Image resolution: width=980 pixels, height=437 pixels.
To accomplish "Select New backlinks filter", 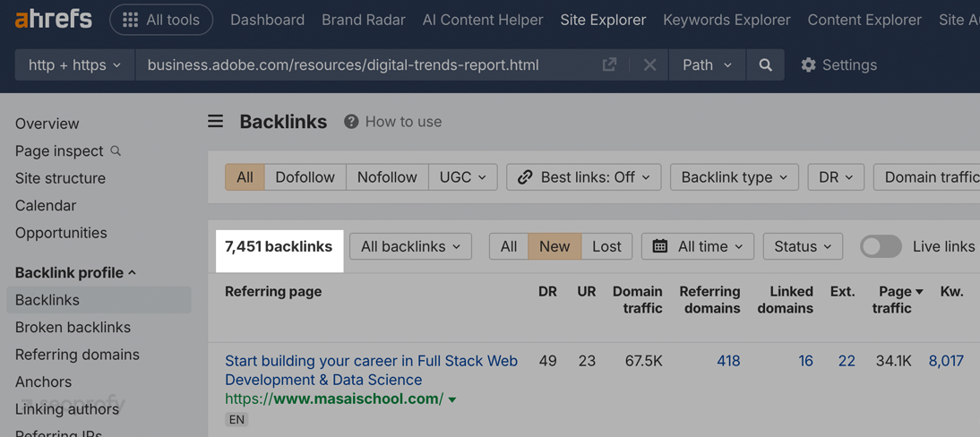I will click(555, 246).
